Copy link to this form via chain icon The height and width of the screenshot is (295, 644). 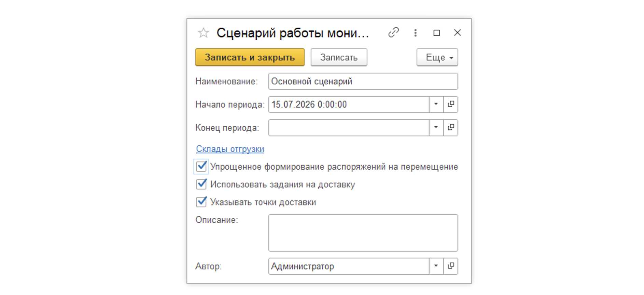[393, 32]
